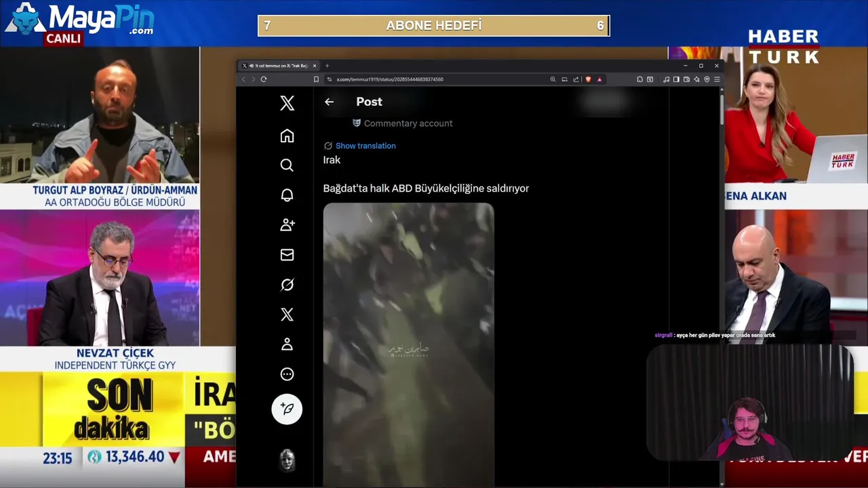Bookmark this page with the bookmark icon
Screen dimensions: 868x488
[x=316, y=79]
